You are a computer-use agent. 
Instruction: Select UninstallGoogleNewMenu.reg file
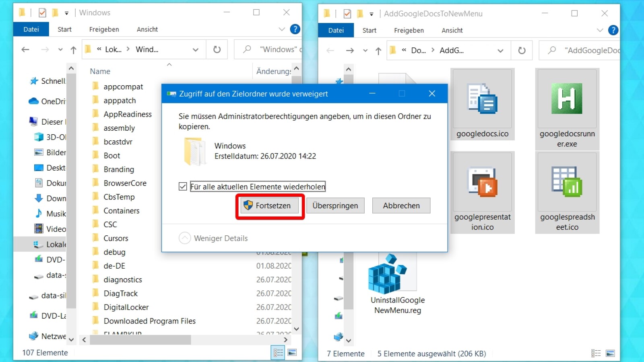pos(398,284)
